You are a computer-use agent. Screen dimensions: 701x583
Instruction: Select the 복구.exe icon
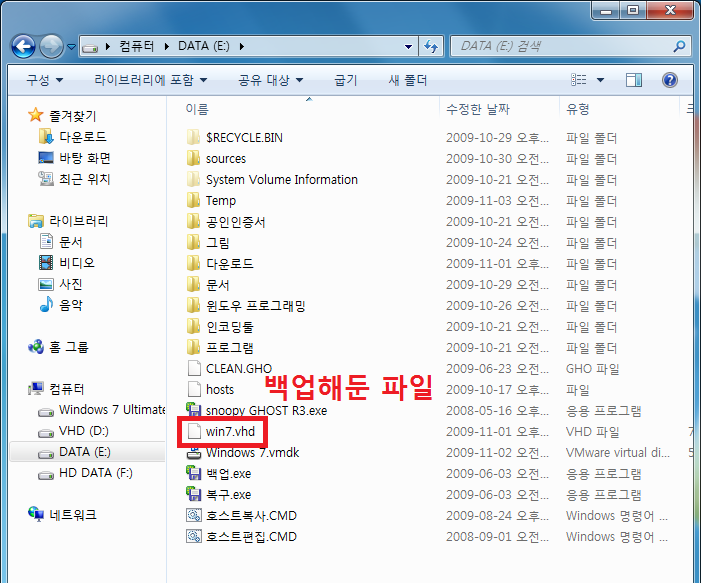tap(193, 494)
